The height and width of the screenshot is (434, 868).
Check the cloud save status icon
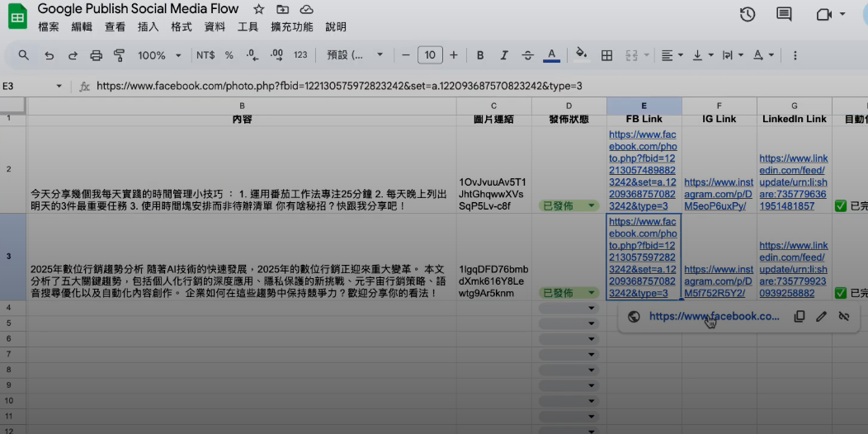(306, 9)
